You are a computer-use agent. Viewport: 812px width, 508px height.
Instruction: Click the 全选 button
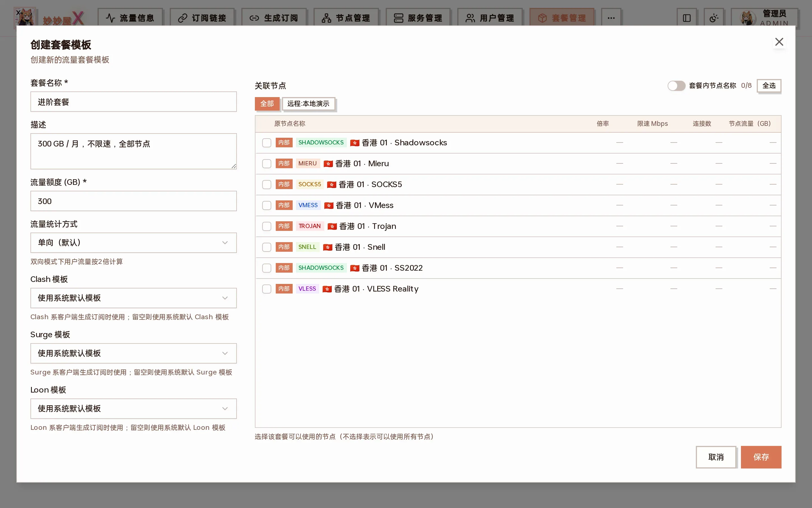click(769, 86)
